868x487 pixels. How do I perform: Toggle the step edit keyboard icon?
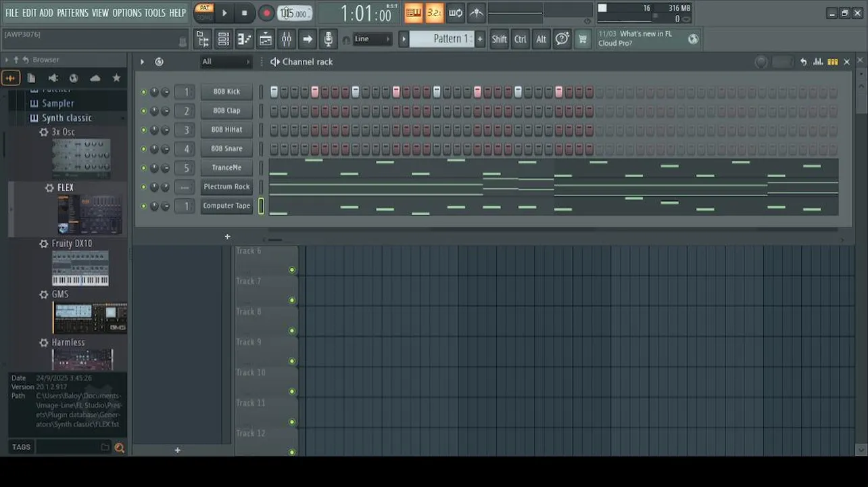tap(414, 12)
